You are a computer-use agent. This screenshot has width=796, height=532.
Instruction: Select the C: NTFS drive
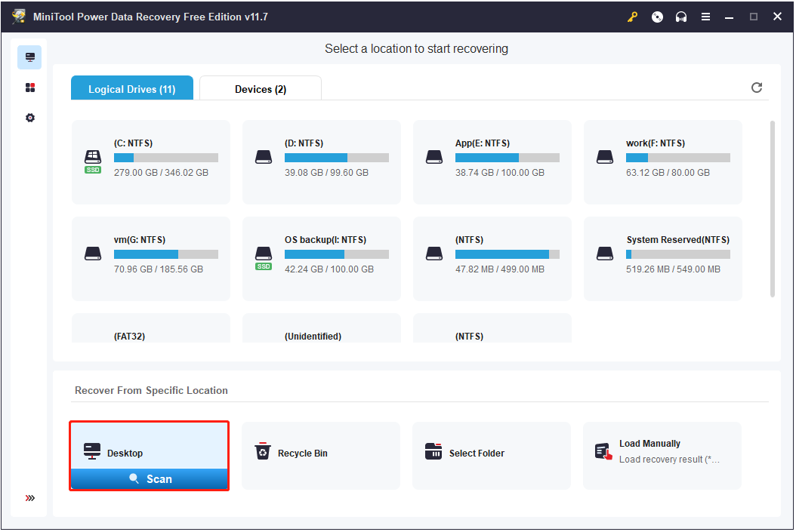click(x=150, y=161)
